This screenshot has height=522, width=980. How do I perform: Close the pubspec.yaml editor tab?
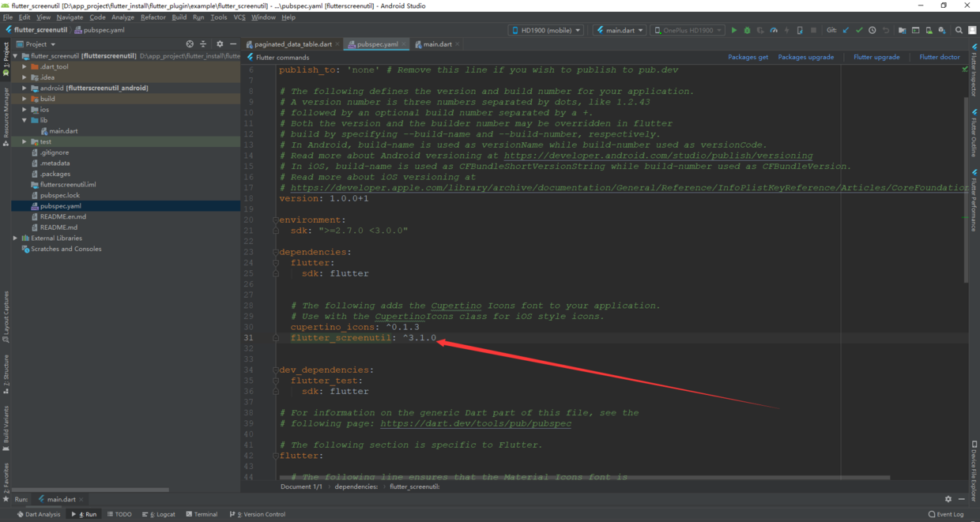(x=405, y=44)
